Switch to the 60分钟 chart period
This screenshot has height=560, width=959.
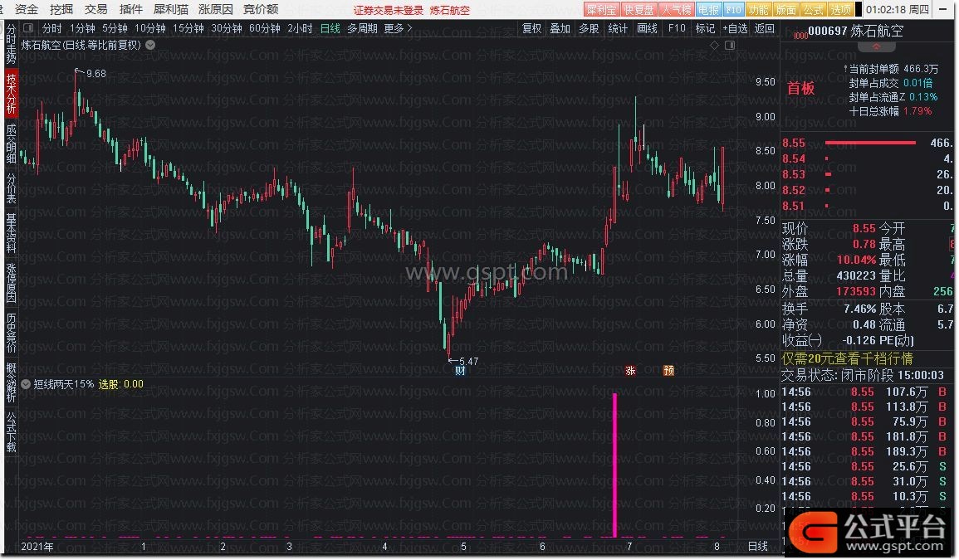click(264, 28)
